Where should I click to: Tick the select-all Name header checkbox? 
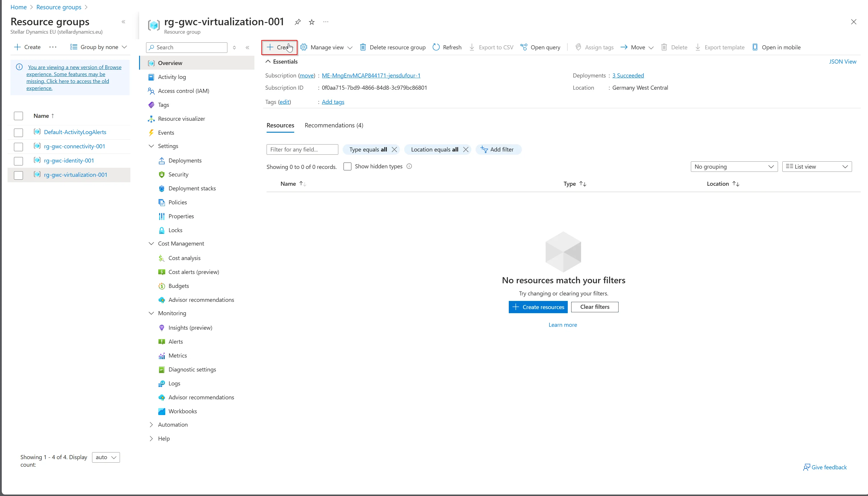click(x=18, y=116)
